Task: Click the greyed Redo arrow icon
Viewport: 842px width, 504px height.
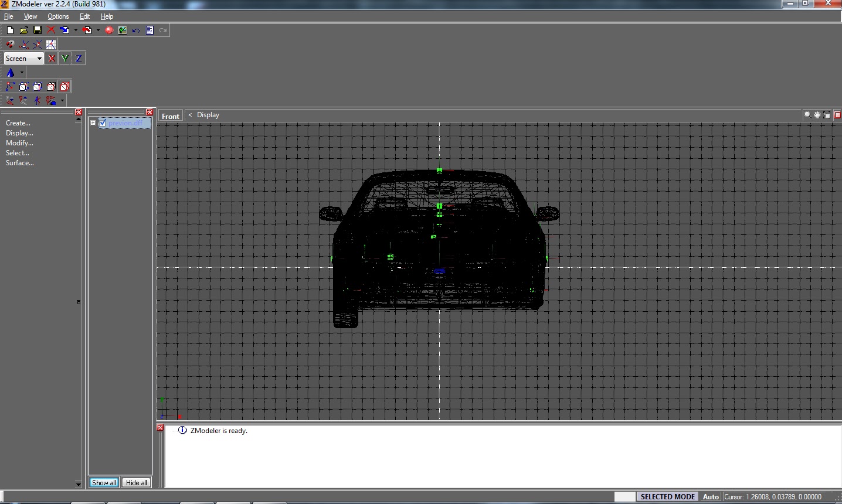Action: point(163,30)
